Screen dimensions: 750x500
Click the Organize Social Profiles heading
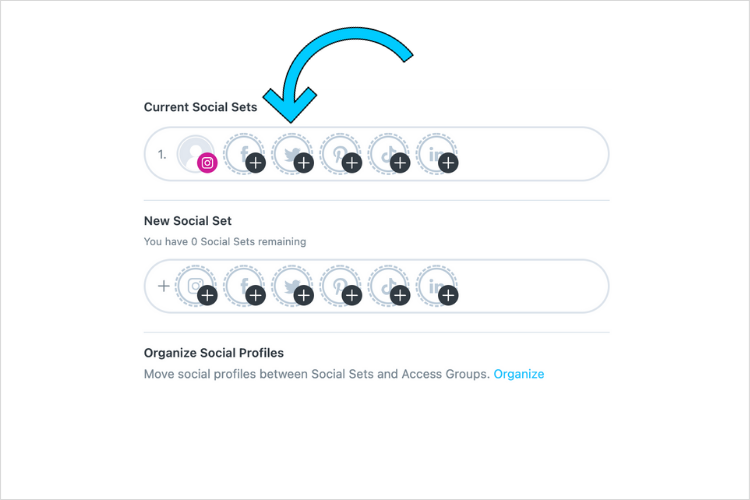[214, 353]
